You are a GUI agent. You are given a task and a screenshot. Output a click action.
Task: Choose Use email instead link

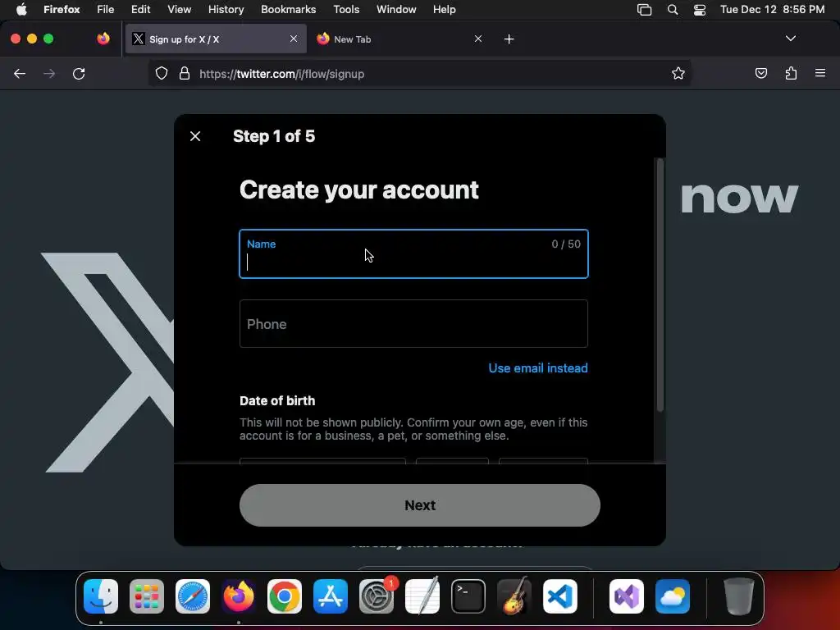538,368
